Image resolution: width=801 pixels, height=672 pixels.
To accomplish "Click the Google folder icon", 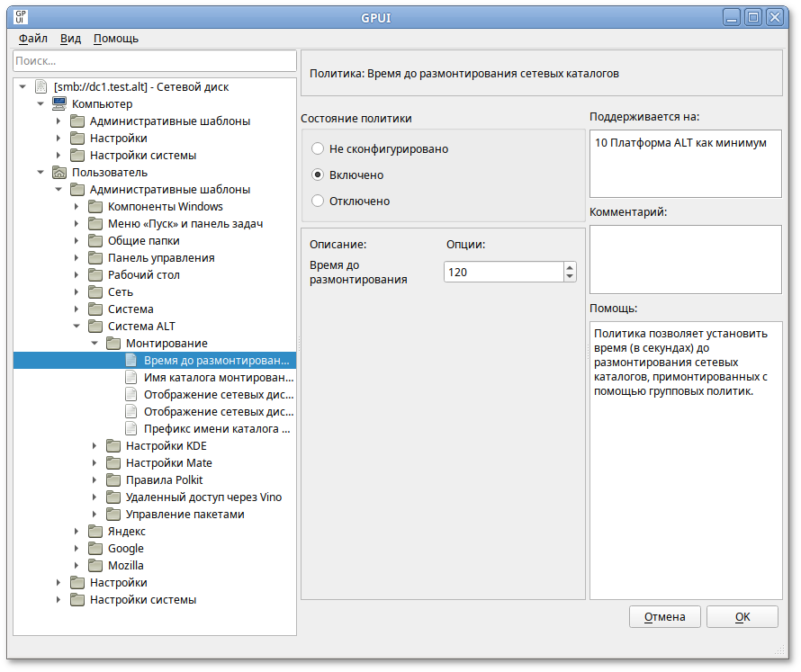I will coord(94,549).
